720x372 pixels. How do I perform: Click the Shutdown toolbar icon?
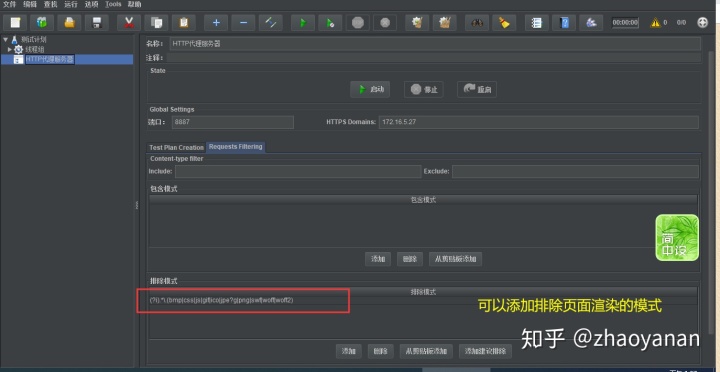tap(385, 22)
